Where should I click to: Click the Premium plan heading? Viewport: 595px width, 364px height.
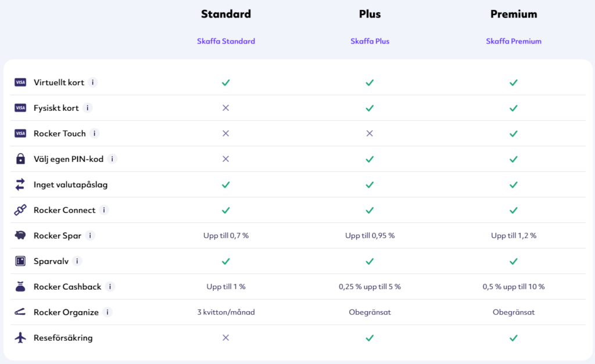[514, 14]
